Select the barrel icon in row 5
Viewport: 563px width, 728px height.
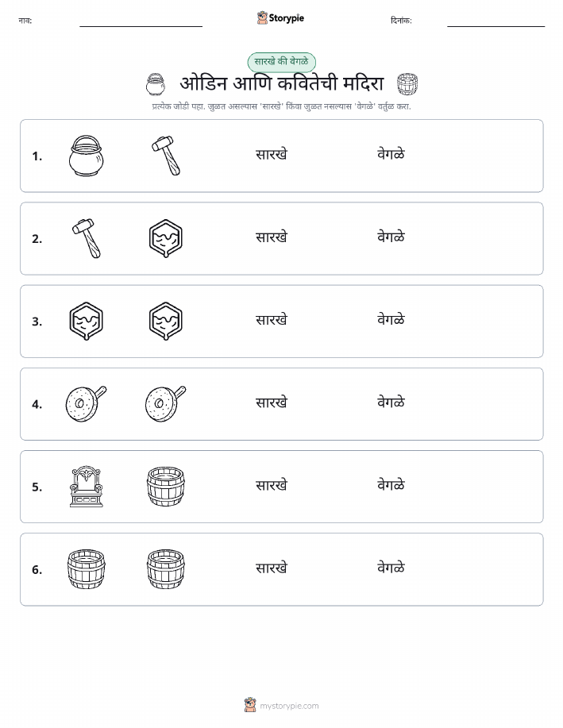(166, 487)
